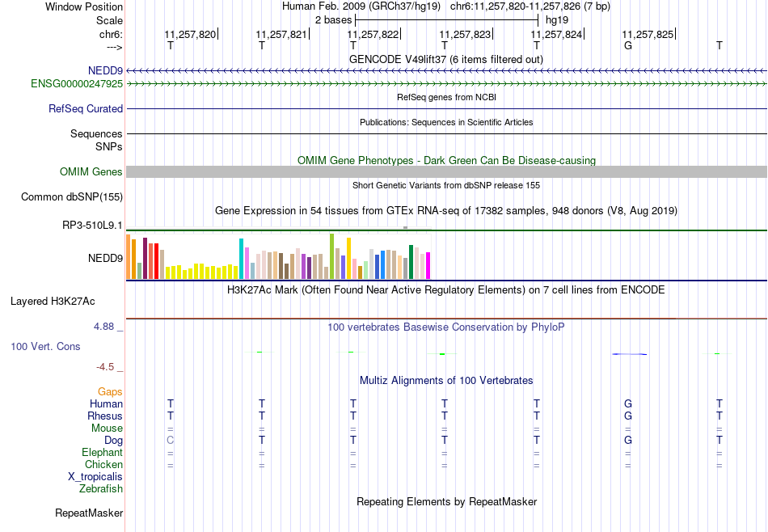The image size is (768, 532).
Task: Click the NEDD9 gene track label
Action: 105,71
